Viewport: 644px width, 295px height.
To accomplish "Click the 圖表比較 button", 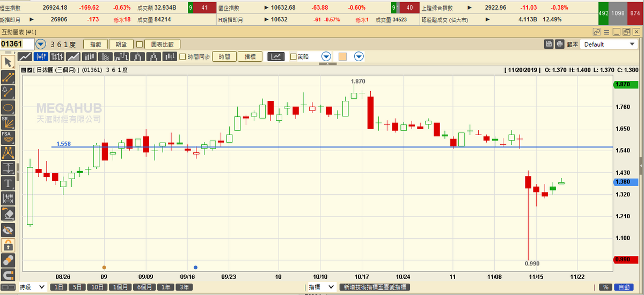I will tap(163, 44).
